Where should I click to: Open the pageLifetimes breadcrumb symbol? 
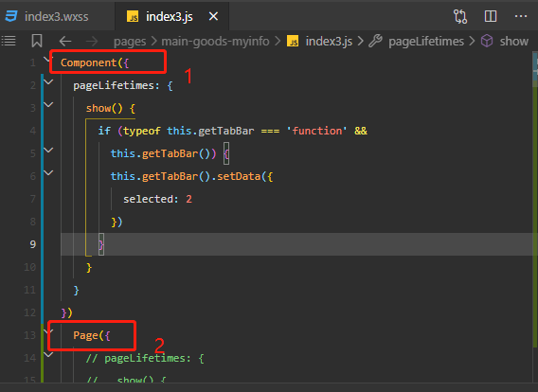pos(426,42)
